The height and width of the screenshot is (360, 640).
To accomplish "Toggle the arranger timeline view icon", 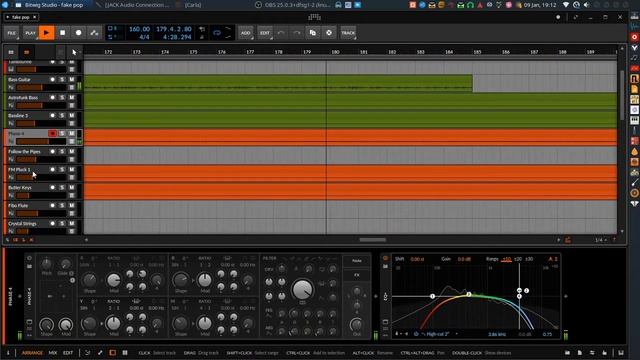I will point(11,52).
